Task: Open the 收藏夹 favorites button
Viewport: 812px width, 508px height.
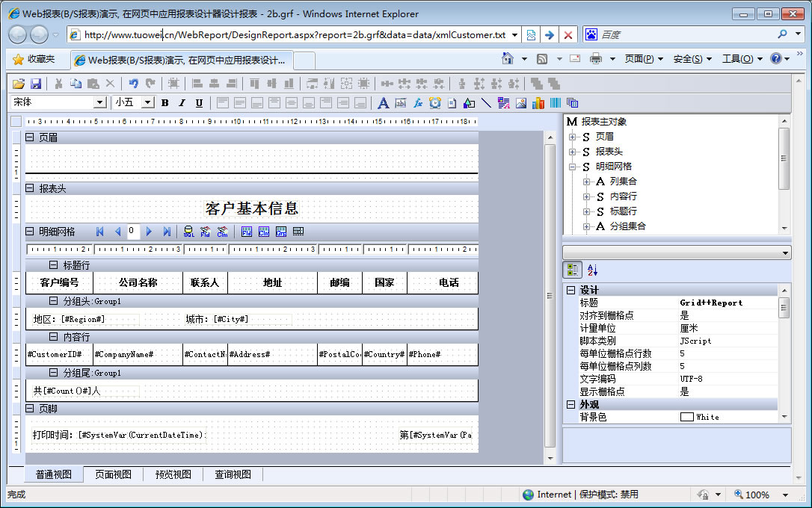Action: 34,59
